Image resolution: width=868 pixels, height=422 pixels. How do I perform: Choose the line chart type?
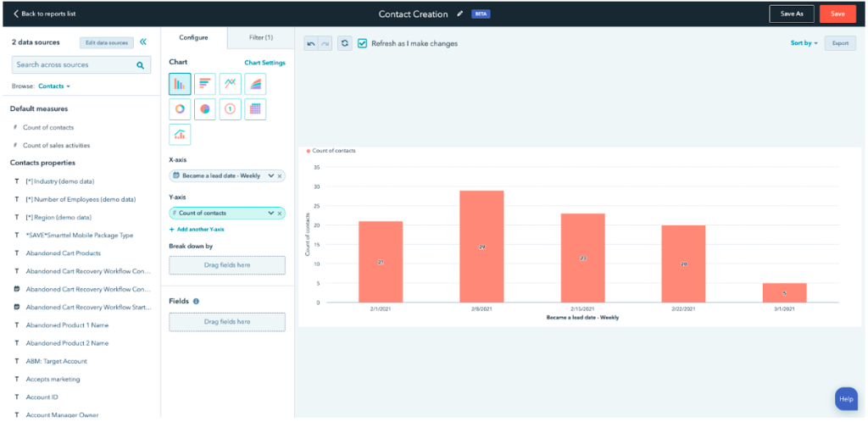click(x=230, y=84)
